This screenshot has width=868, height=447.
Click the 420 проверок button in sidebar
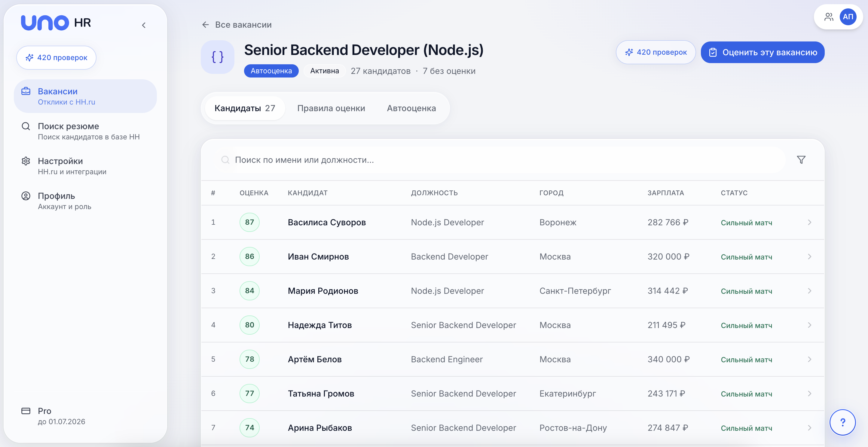(56, 58)
